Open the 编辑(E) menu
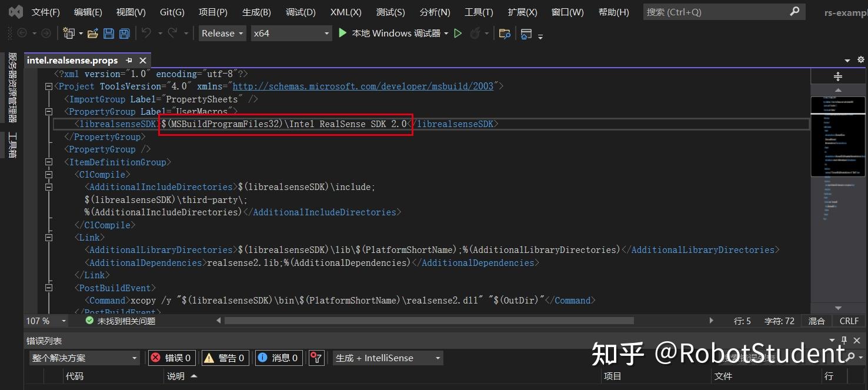The width and height of the screenshot is (868, 390). [x=88, y=12]
